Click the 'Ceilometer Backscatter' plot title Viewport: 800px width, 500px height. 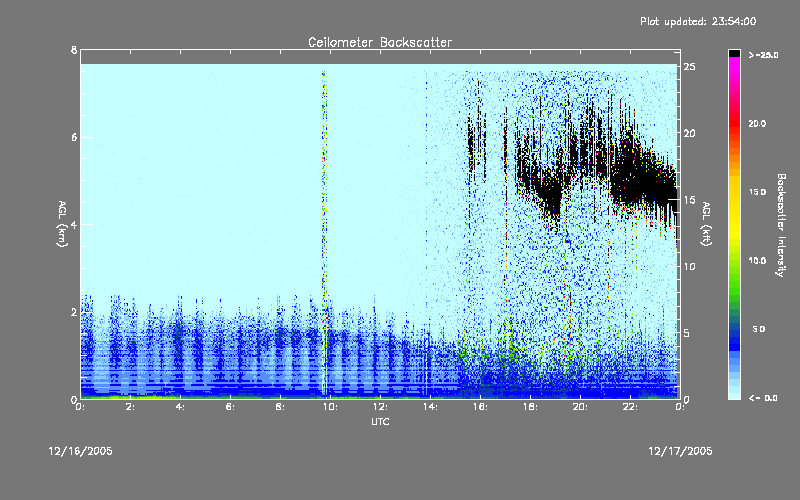click(x=380, y=42)
